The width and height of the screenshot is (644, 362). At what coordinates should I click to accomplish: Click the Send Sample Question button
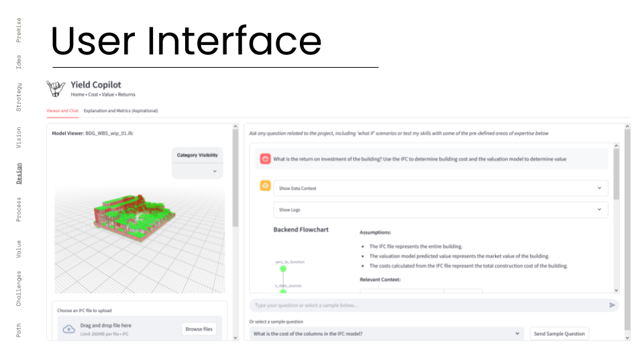click(559, 334)
